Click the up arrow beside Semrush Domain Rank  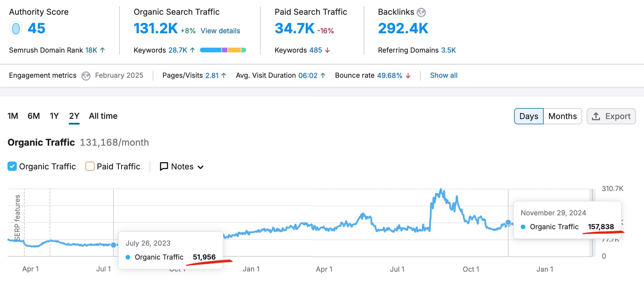[x=102, y=50]
